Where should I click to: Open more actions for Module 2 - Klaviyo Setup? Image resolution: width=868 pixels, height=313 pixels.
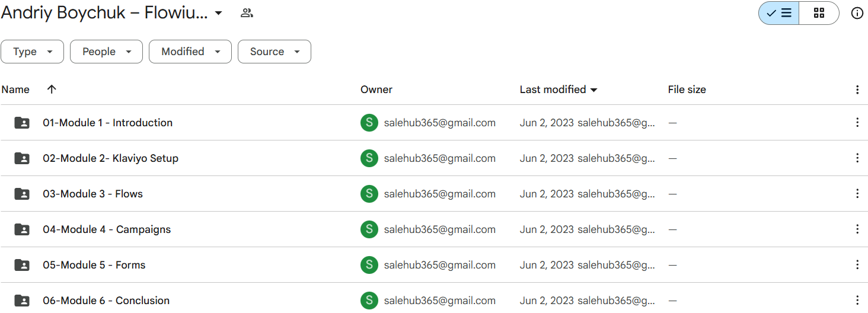coord(857,158)
